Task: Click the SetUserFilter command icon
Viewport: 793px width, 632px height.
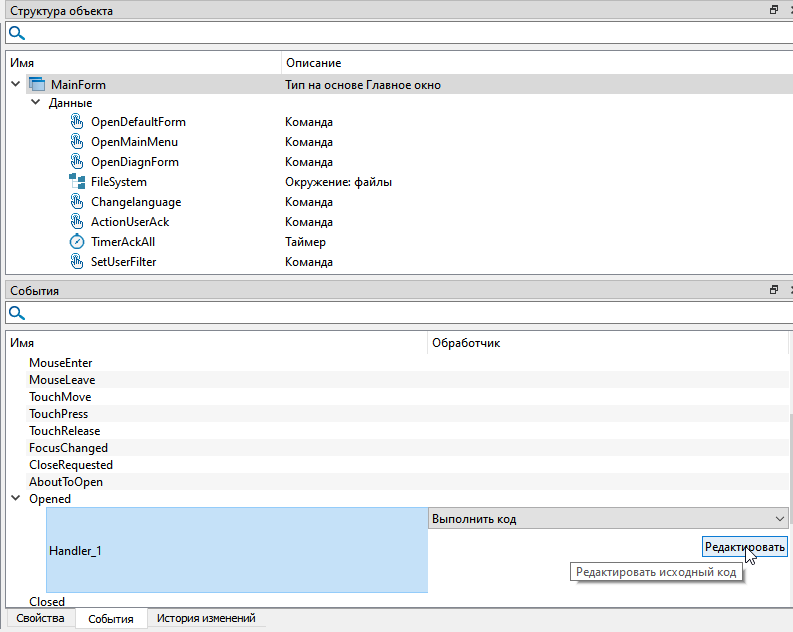Action: [77, 262]
